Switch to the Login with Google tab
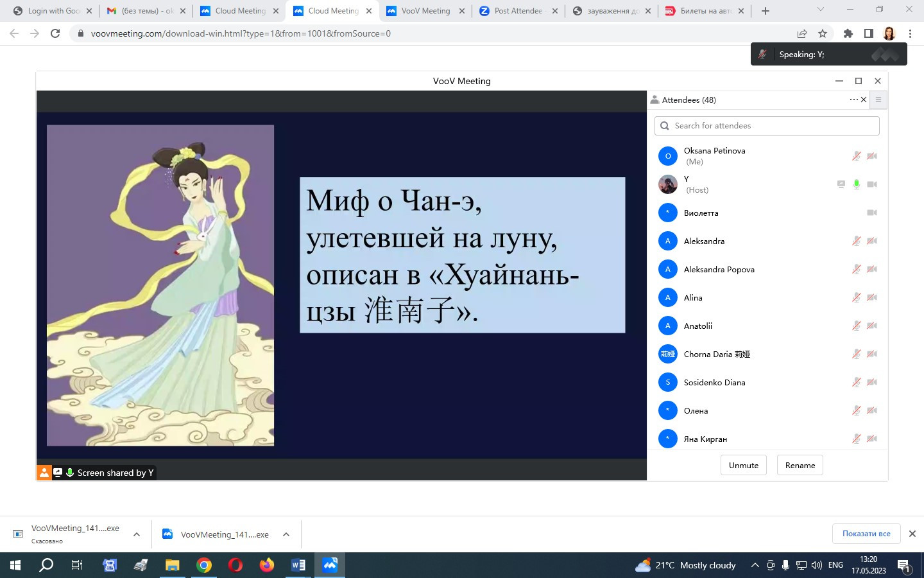This screenshot has width=924, height=578. [x=53, y=11]
